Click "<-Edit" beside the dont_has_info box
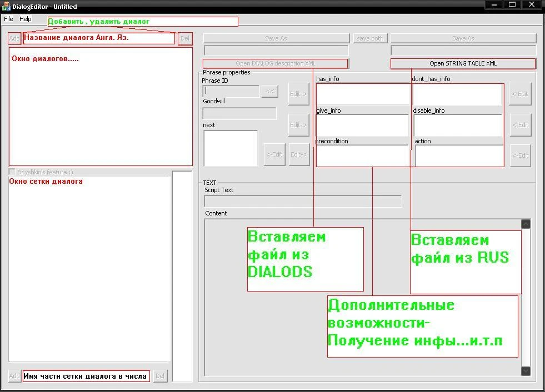 click(520, 94)
